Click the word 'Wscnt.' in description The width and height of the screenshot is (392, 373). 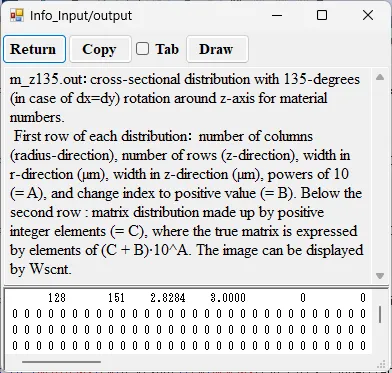pos(51,269)
